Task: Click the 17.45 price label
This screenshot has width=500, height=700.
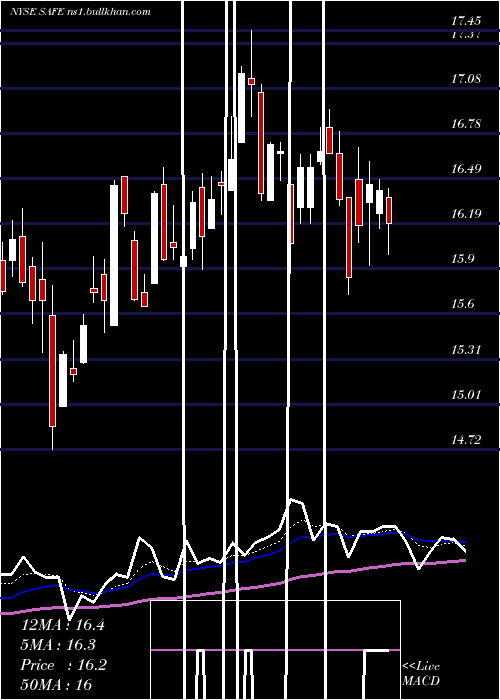Action: (x=466, y=21)
